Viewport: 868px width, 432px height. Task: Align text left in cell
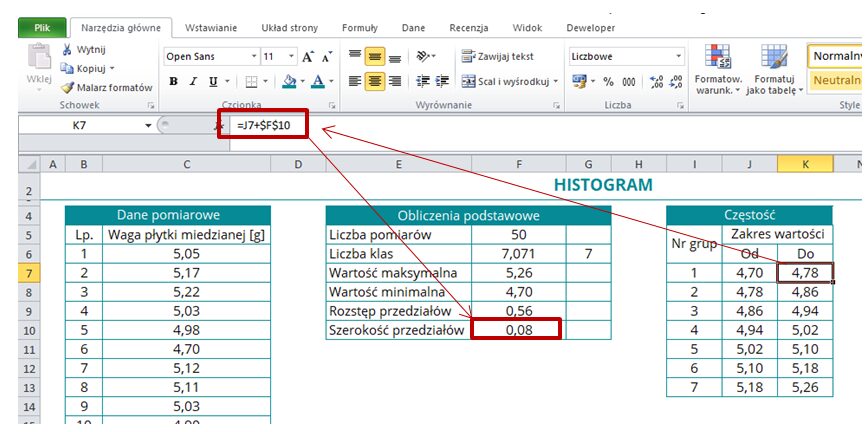coord(355,81)
